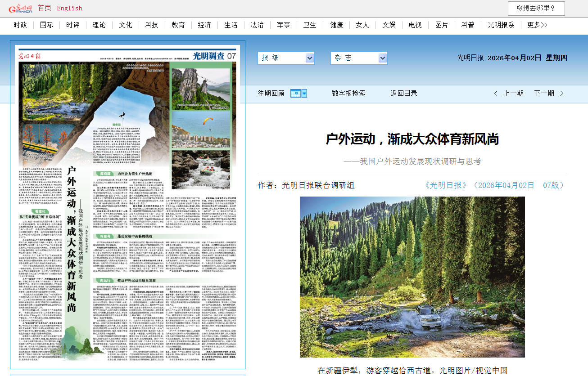
Task: Click the right arrow after 下一期
Action: pyautogui.click(x=561, y=94)
